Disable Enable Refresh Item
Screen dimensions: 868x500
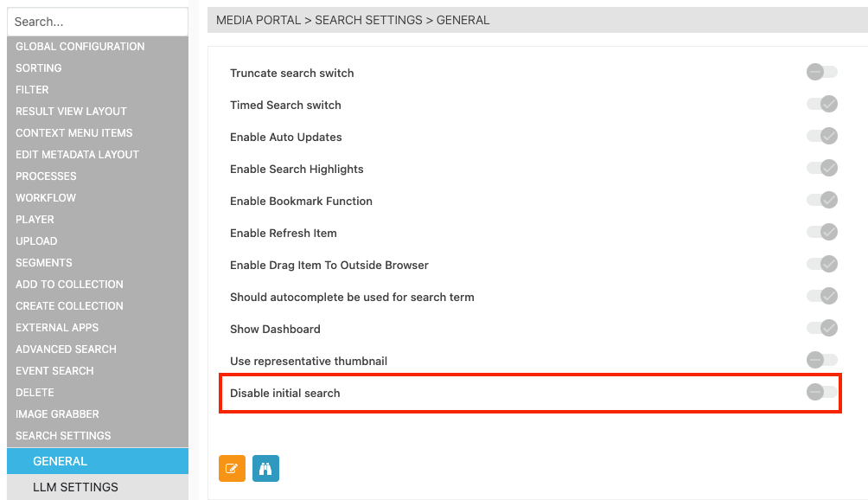pyautogui.click(x=821, y=232)
